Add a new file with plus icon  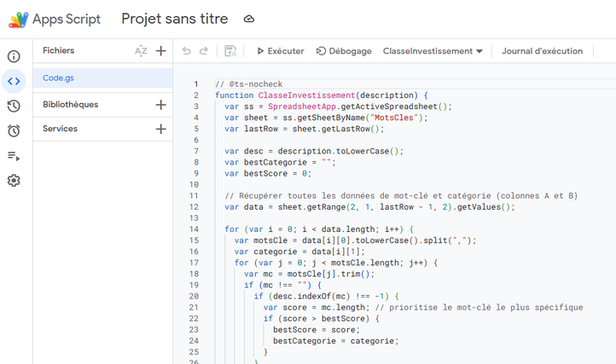(160, 51)
